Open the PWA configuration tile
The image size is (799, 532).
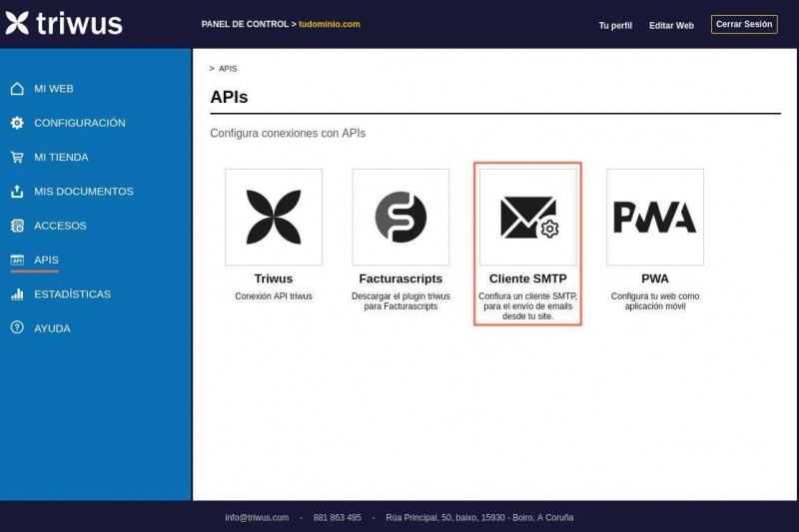pyautogui.click(x=655, y=217)
